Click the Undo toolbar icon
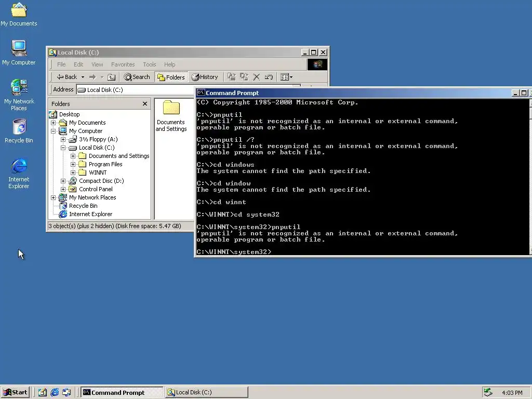Image resolution: width=532 pixels, height=399 pixels. [269, 77]
